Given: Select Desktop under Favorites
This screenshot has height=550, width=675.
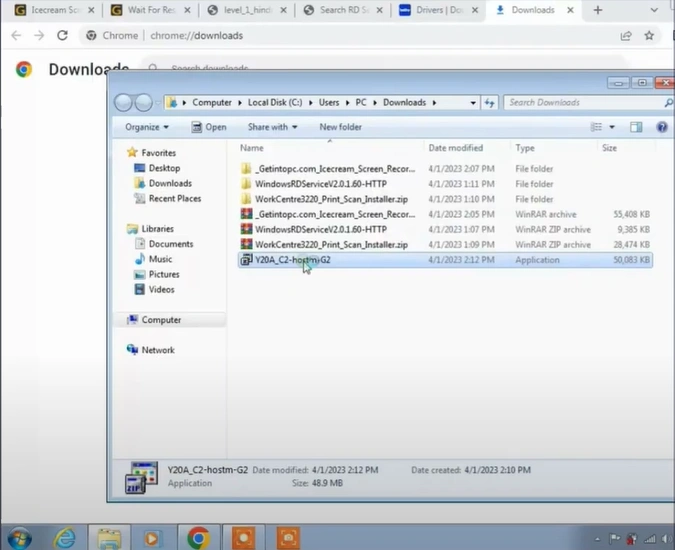Looking at the screenshot, I should point(164,168).
